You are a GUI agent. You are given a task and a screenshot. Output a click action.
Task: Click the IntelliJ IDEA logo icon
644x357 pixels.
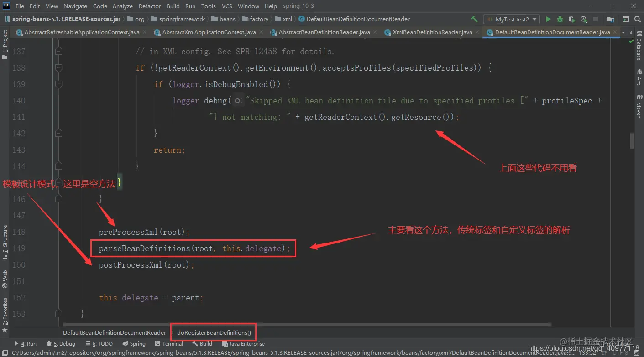click(6, 6)
